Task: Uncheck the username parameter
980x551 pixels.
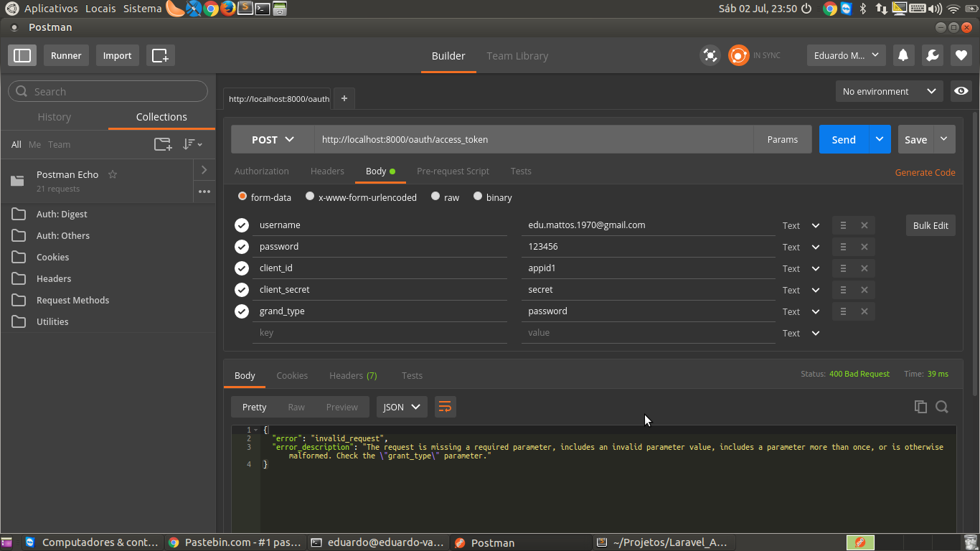Action: [x=242, y=225]
